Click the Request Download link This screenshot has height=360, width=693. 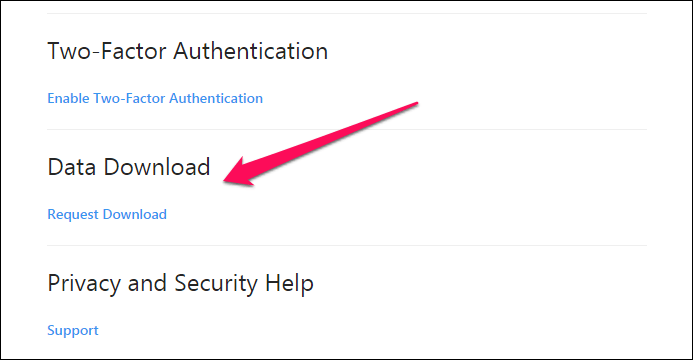tap(107, 215)
